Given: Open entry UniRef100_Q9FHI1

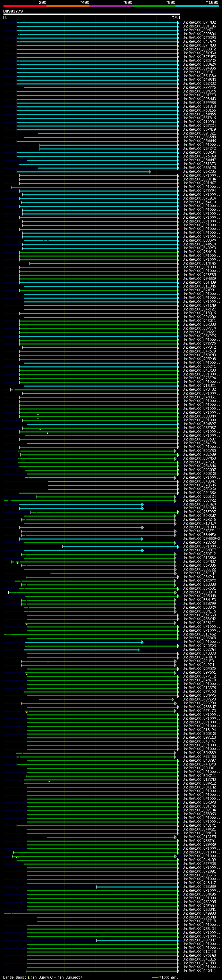Looking at the screenshot, I should [199, 72].
